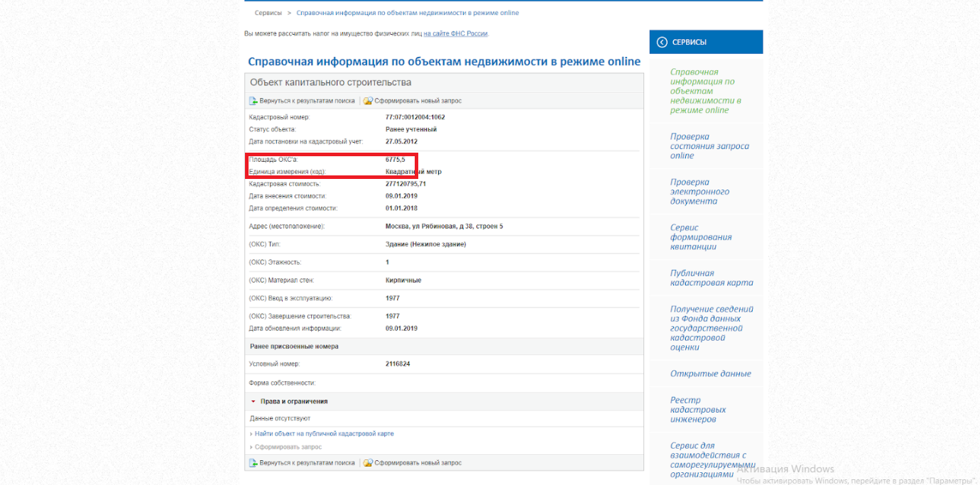
Task: Click Объект капитального строительства heading
Action: click(x=331, y=83)
